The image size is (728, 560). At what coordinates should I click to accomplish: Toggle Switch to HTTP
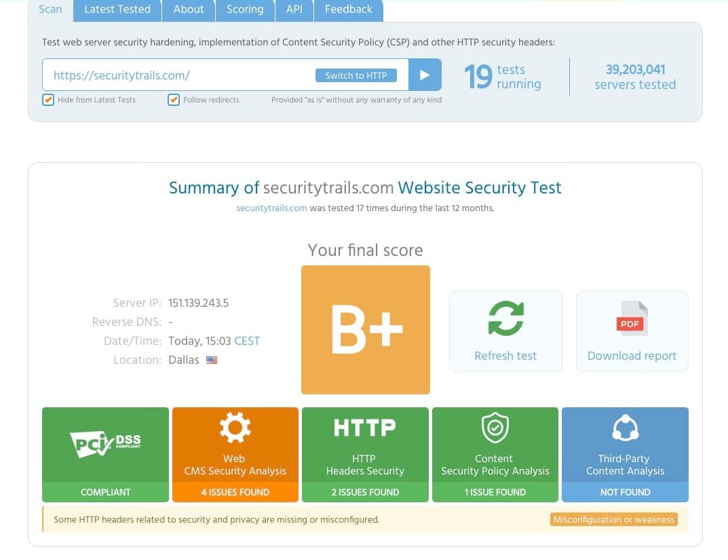356,75
